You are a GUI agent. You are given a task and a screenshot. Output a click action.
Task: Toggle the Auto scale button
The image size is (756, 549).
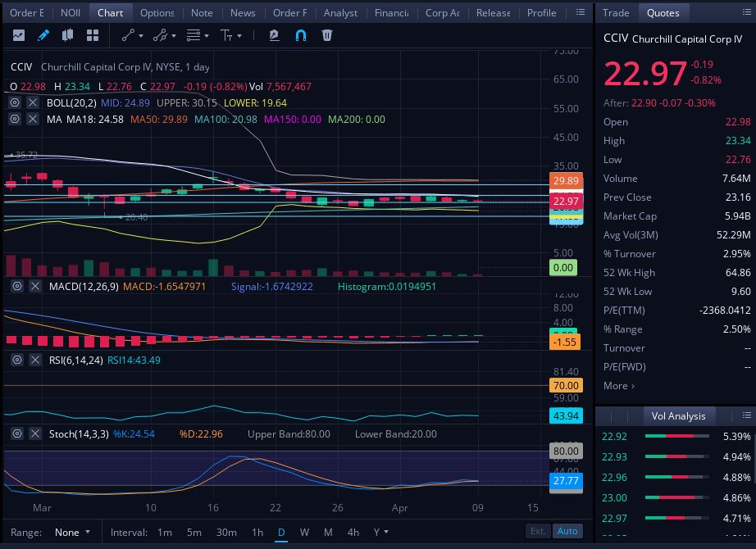pyautogui.click(x=567, y=531)
